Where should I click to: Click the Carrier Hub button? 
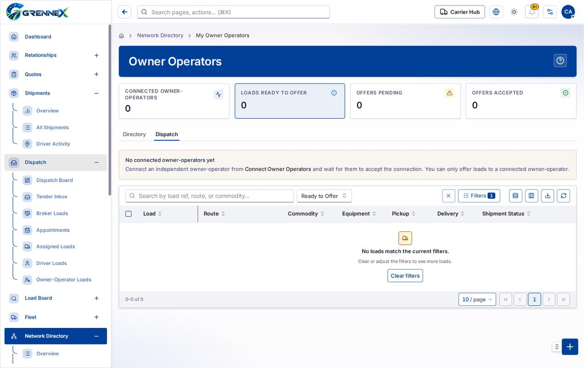[x=460, y=12]
